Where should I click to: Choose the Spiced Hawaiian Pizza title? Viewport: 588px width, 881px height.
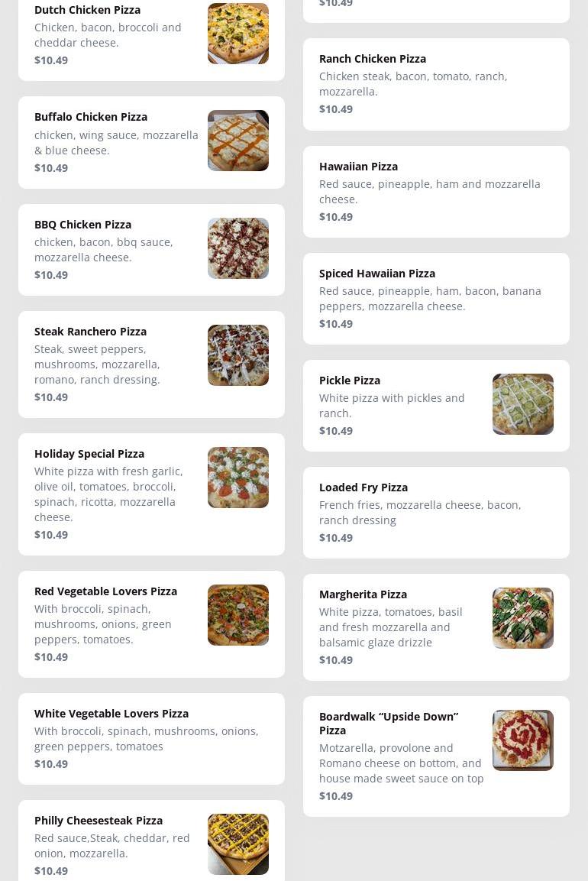(x=377, y=274)
